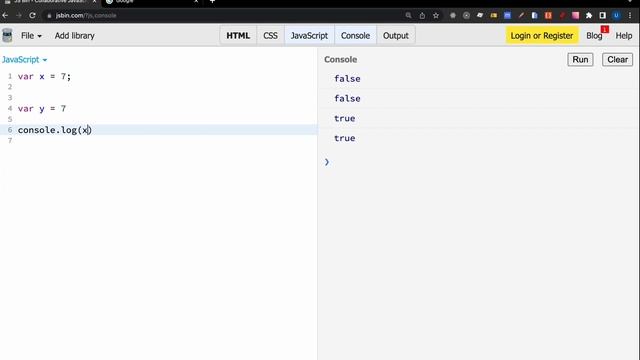Bookmark this page with the star icon
This screenshot has height=360, width=640.
(x=436, y=16)
